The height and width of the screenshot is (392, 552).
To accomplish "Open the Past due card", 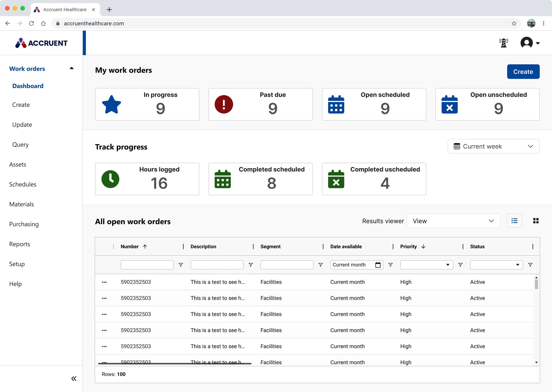I will pos(260,104).
